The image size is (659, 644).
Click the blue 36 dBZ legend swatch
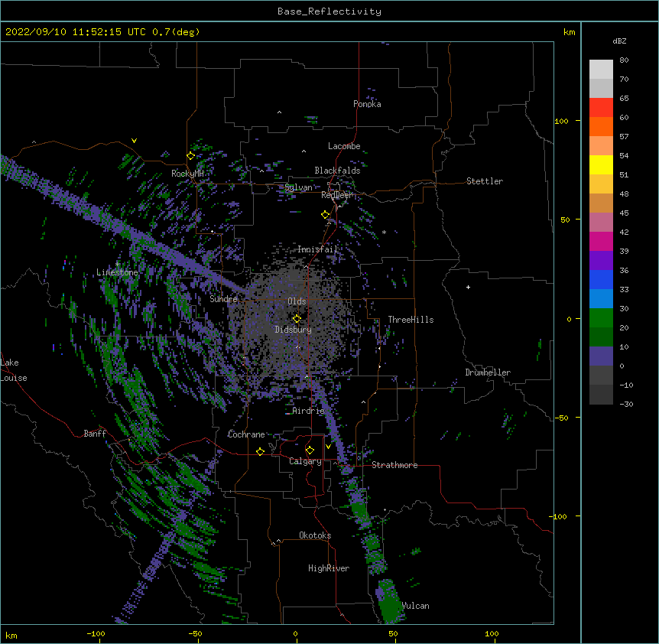(601, 279)
